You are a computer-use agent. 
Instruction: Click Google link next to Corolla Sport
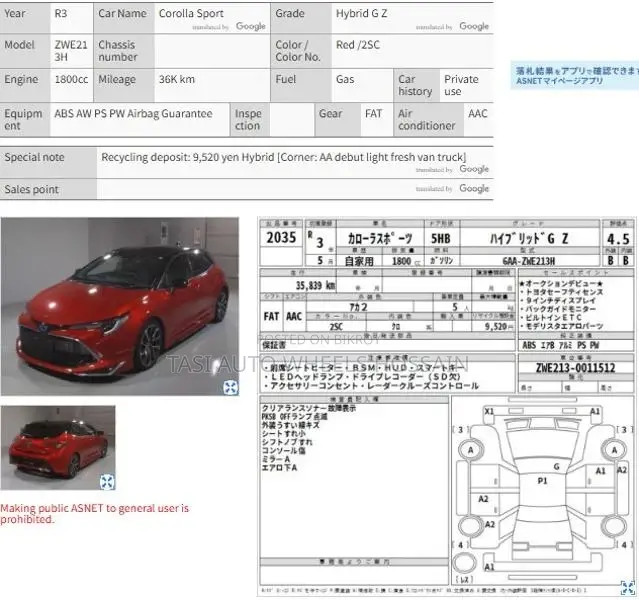pos(251,26)
